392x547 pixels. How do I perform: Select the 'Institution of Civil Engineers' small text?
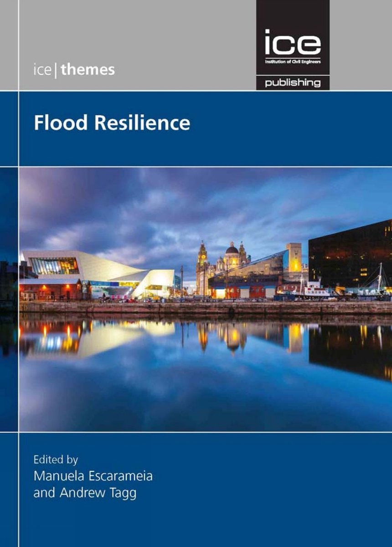click(293, 61)
